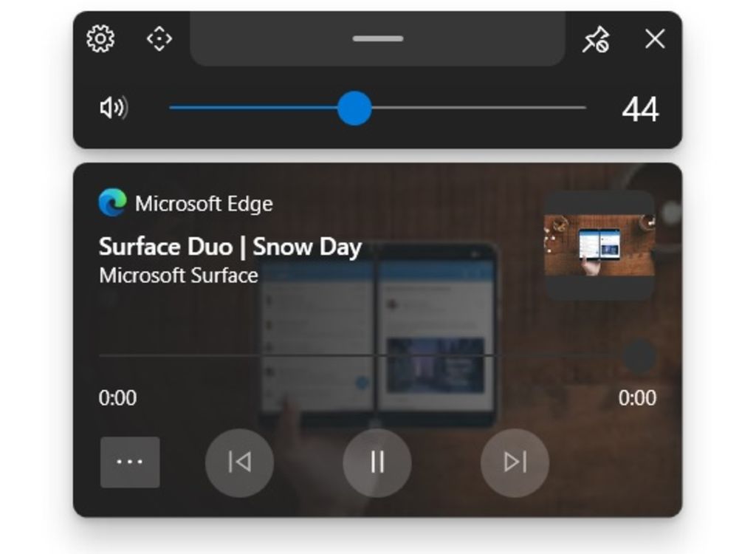Skip to the next track
This screenshot has height=554, width=756.
coord(515,462)
